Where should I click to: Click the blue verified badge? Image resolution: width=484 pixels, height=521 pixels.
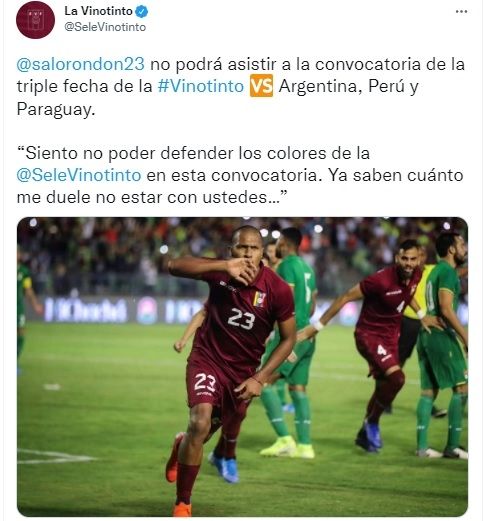point(141,12)
